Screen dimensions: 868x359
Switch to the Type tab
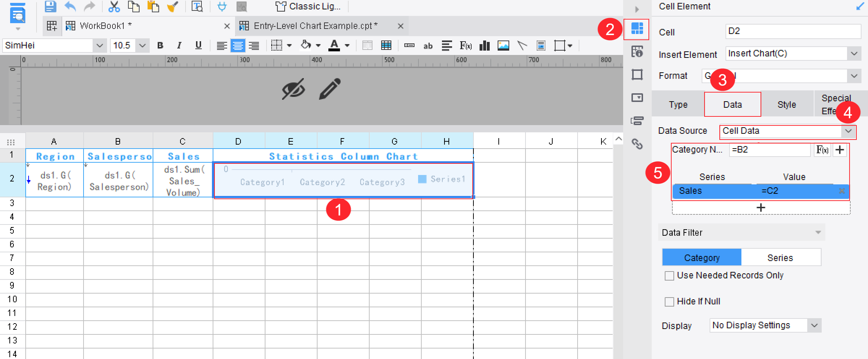coord(678,104)
